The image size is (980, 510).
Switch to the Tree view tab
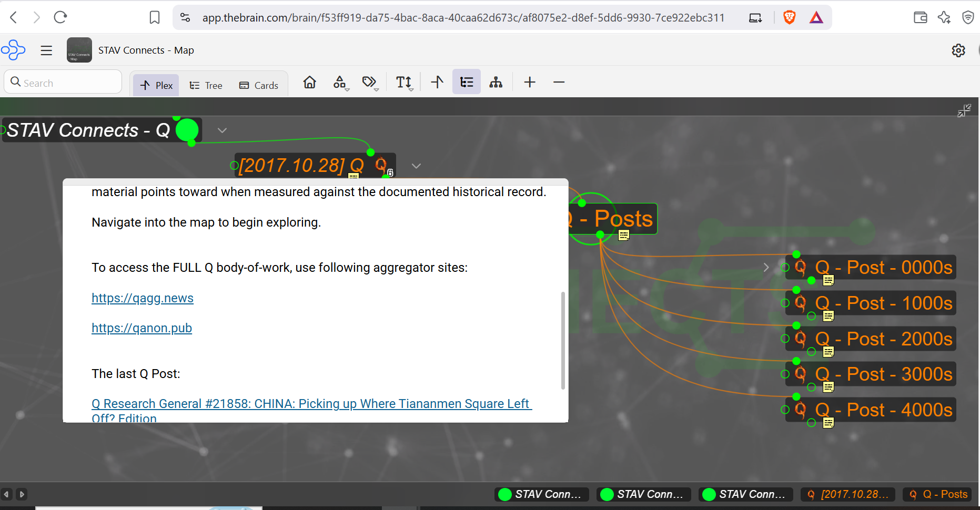click(x=206, y=85)
